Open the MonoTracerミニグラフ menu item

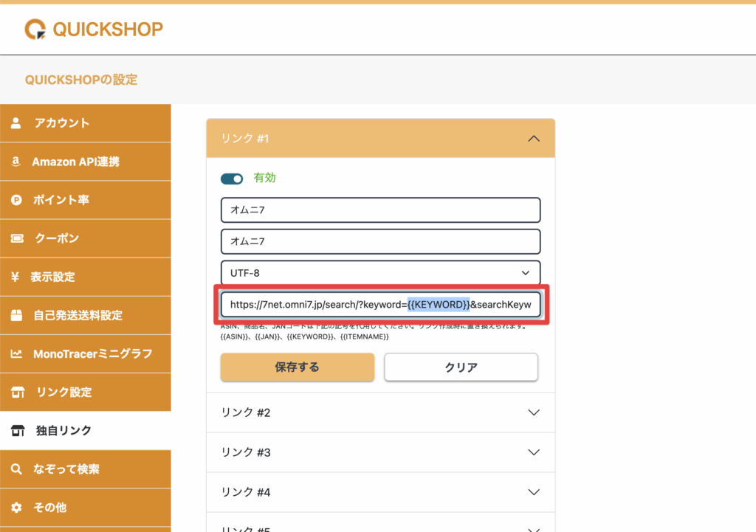(x=86, y=353)
